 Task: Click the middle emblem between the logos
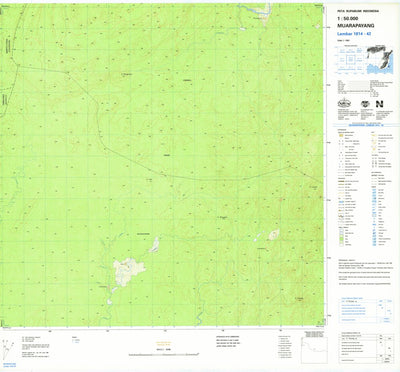pos(365,104)
